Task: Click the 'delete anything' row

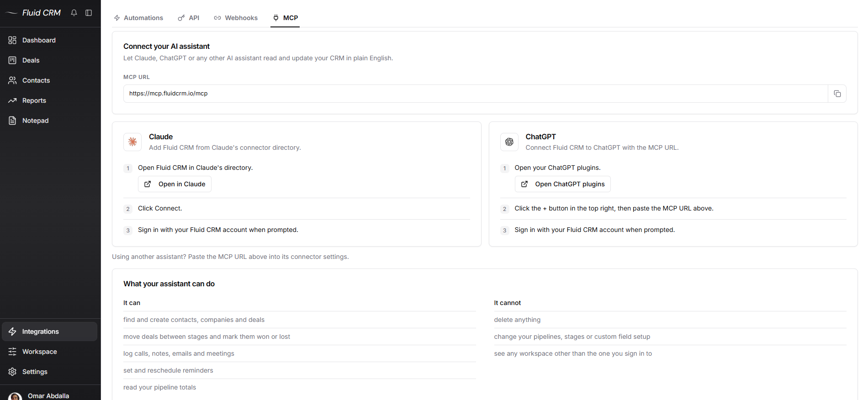Action: (670, 320)
